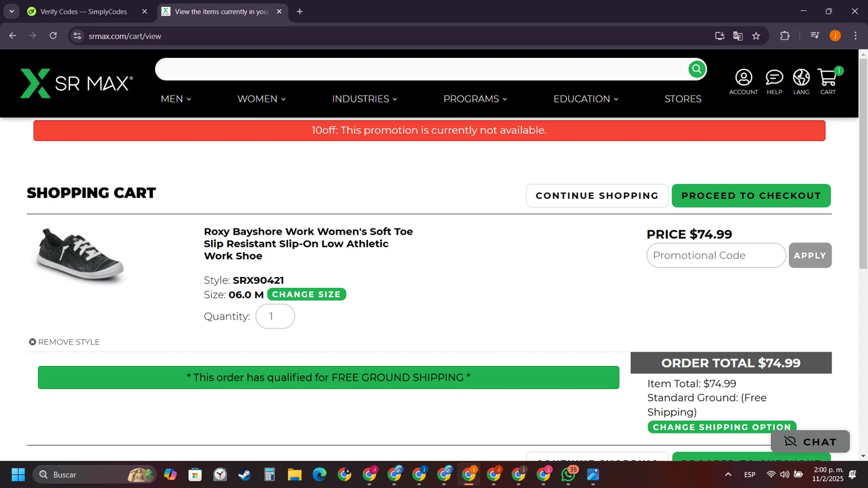Click the 10off promotion not available banner

(x=429, y=131)
